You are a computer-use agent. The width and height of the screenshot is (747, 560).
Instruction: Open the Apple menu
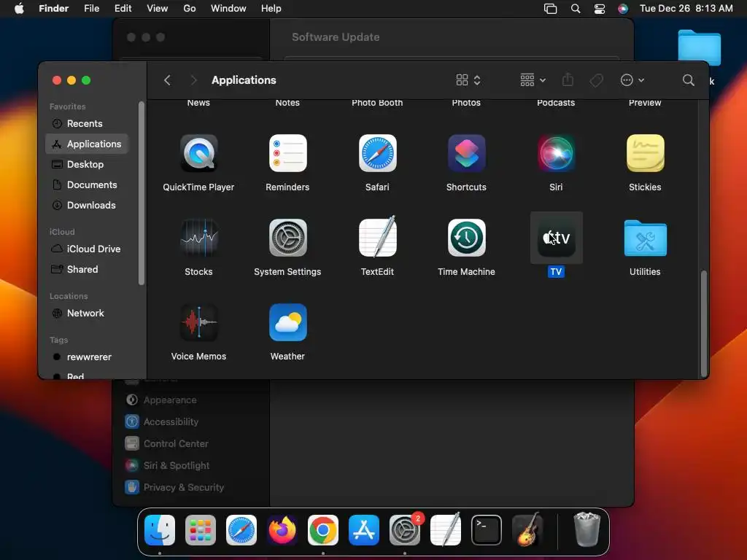click(x=19, y=9)
